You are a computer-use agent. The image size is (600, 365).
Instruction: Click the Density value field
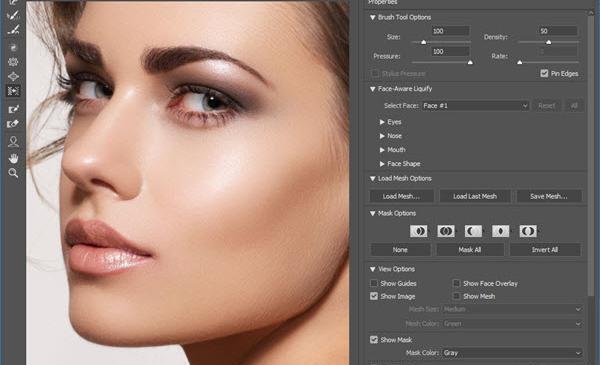pyautogui.click(x=558, y=31)
